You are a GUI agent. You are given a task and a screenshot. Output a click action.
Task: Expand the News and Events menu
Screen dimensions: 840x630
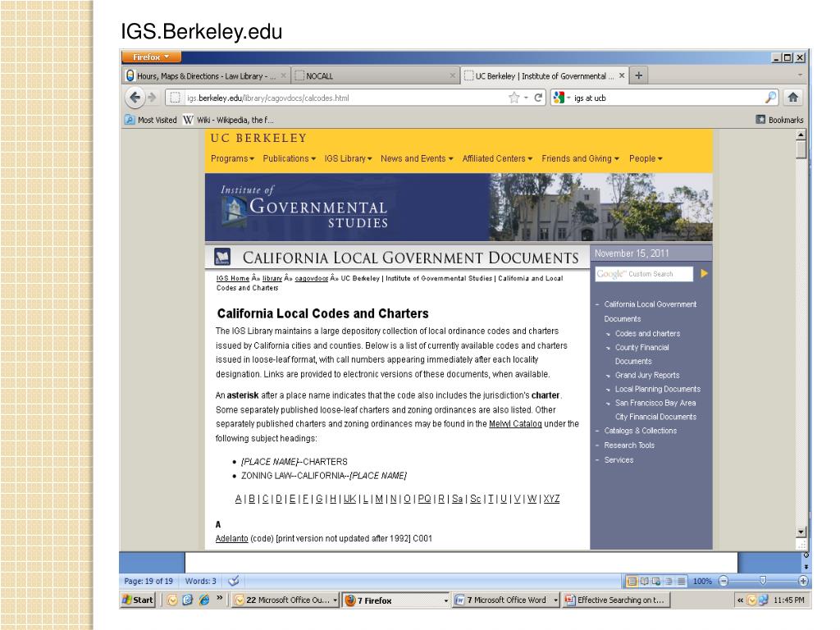[417, 158]
